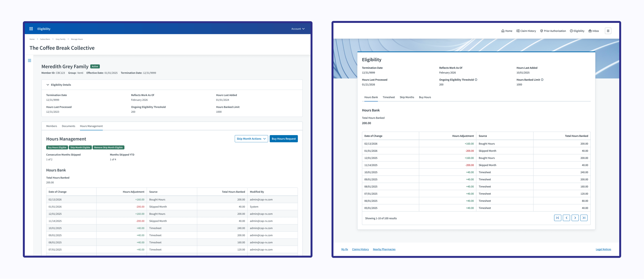
Task: Open Skip Month Actions dropdown
Action: (x=251, y=139)
